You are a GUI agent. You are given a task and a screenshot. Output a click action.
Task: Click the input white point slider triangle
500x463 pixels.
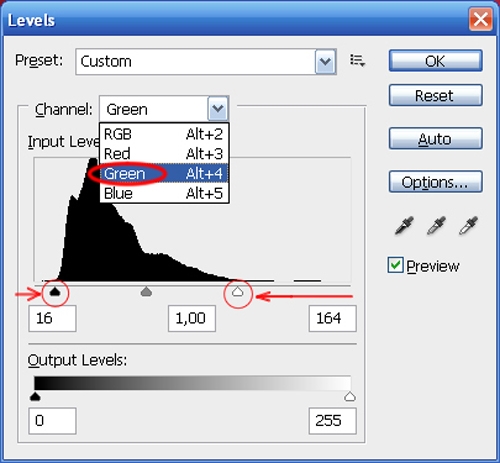[238, 292]
